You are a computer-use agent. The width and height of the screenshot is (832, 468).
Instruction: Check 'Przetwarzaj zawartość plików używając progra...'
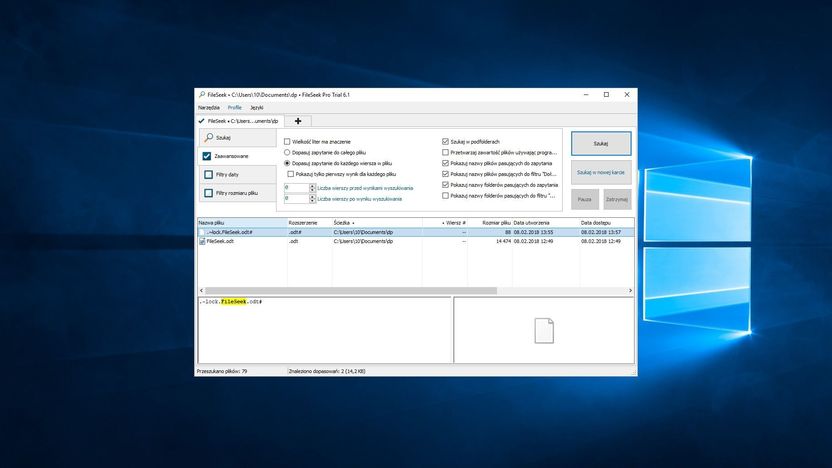pos(445,152)
